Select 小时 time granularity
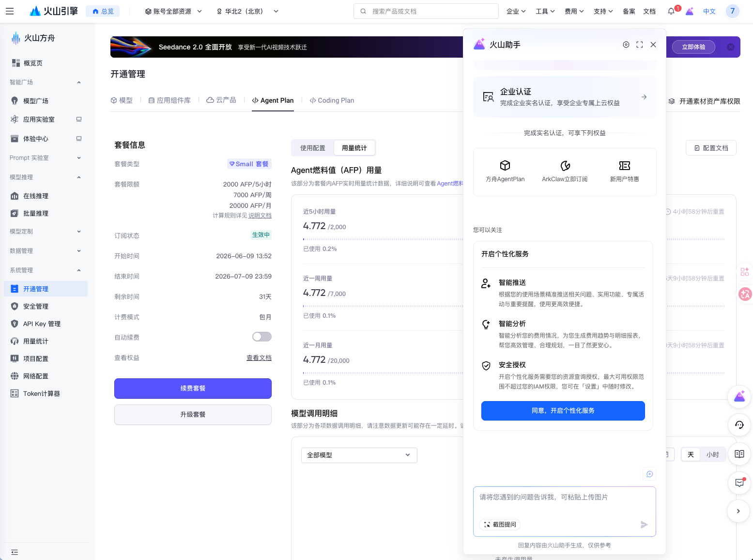Viewport: 753px width, 560px height. (712, 454)
